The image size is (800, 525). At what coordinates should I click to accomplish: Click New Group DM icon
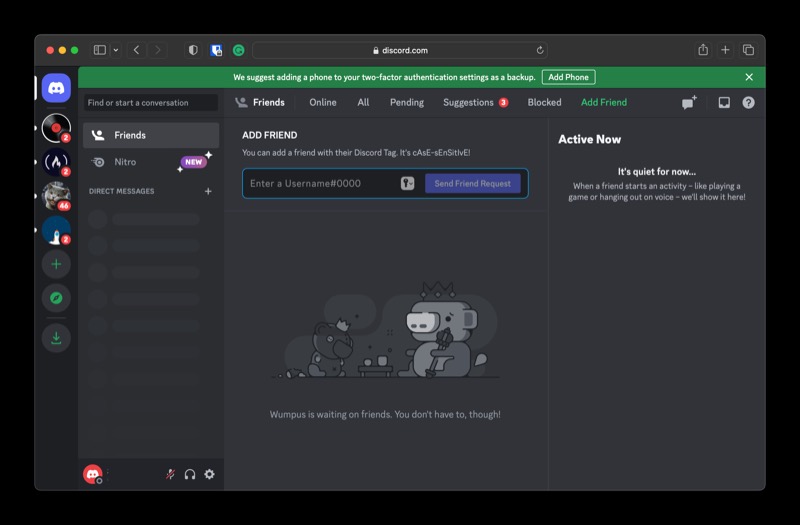click(x=689, y=102)
